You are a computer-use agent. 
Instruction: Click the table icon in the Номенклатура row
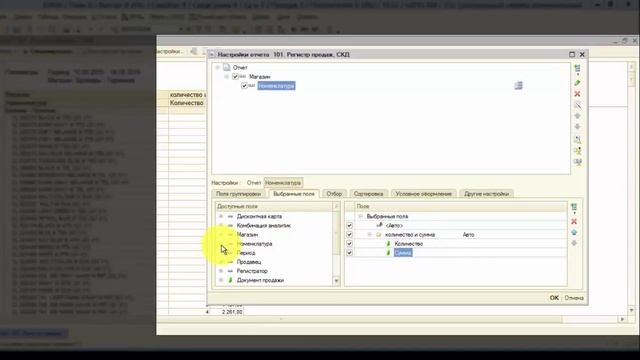pyautogui.click(x=518, y=85)
